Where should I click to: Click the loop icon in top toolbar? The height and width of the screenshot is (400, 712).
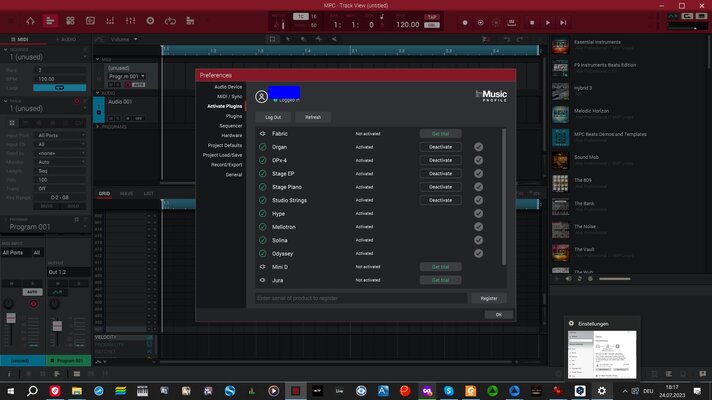pos(170,21)
